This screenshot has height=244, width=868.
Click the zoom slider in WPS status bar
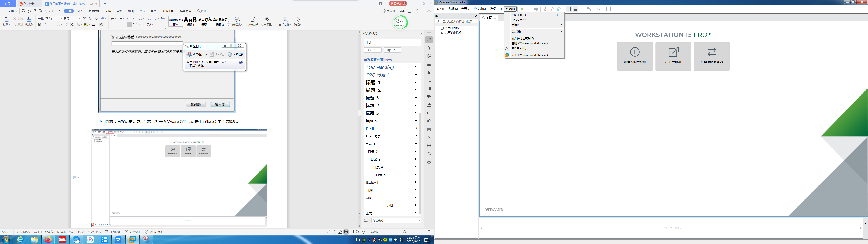[x=404, y=232]
